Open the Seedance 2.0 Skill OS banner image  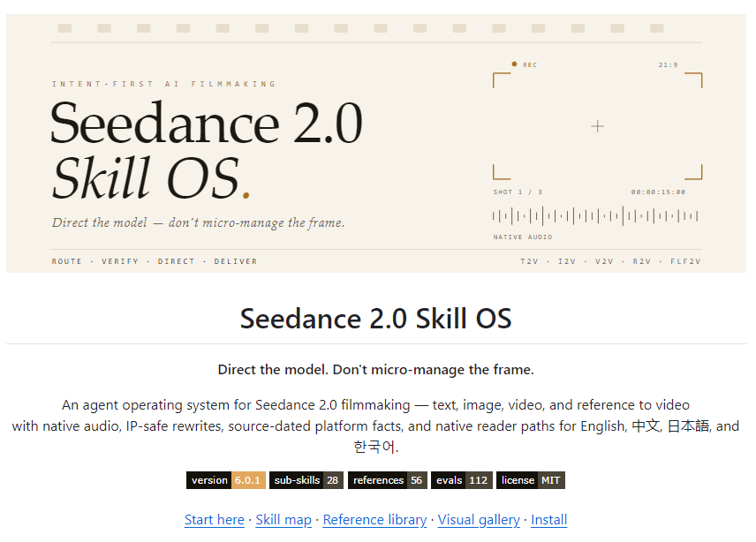[376, 143]
